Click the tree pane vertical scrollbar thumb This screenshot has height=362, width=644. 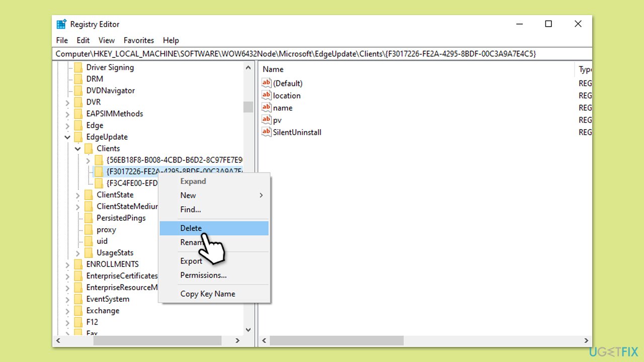248,107
